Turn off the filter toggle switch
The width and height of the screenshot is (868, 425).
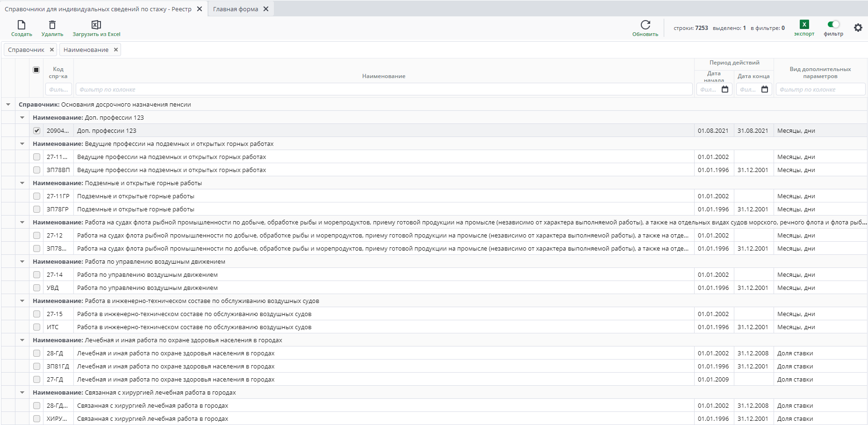tap(833, 24)
